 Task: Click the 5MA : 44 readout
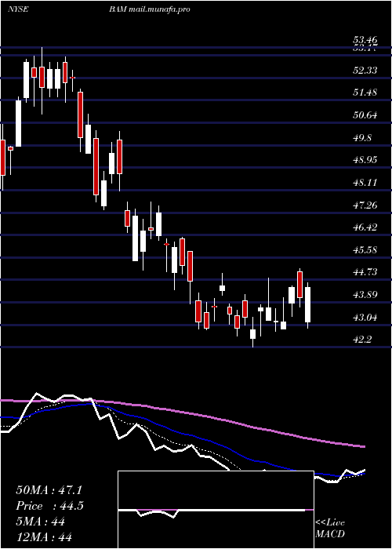point(40,522)
